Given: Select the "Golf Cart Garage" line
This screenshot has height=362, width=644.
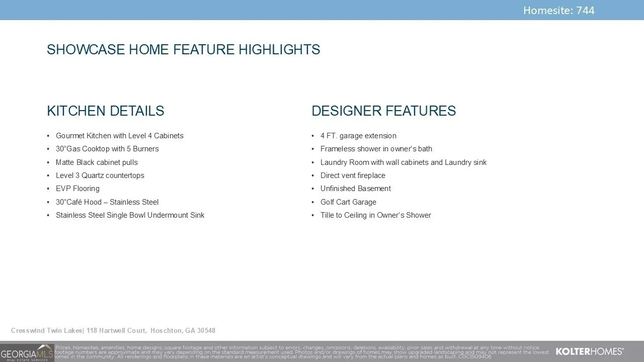Looking at the screenshot, I should pos(348,202).
